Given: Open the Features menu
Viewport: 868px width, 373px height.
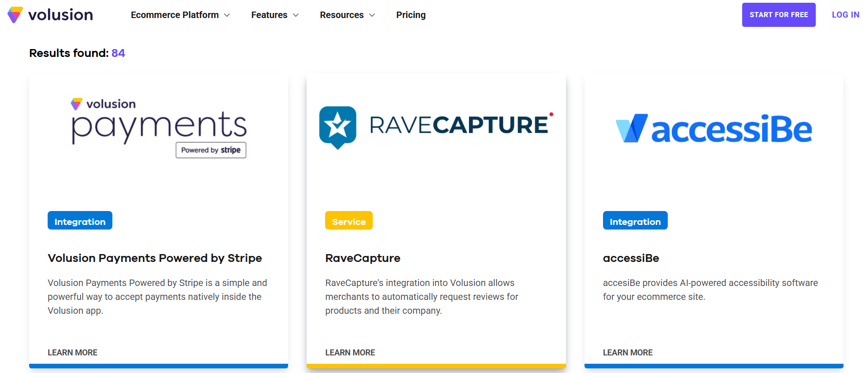Looking at the screenshot, I should pyautogui.click(x=269, y=15).
